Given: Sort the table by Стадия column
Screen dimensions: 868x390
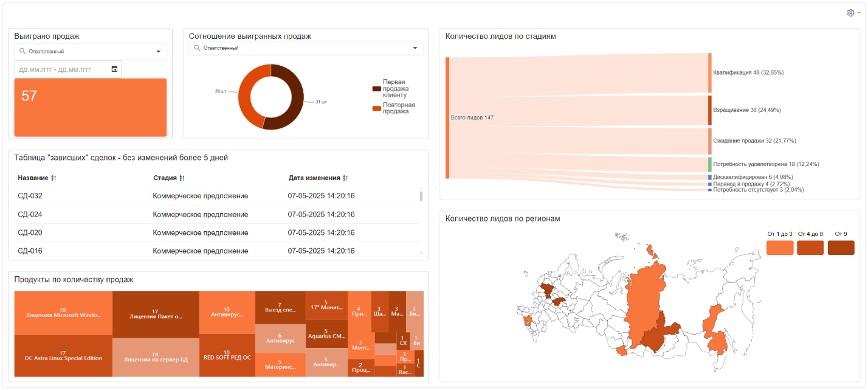Looking at the screenshot, I should click(x=182, y=178).
